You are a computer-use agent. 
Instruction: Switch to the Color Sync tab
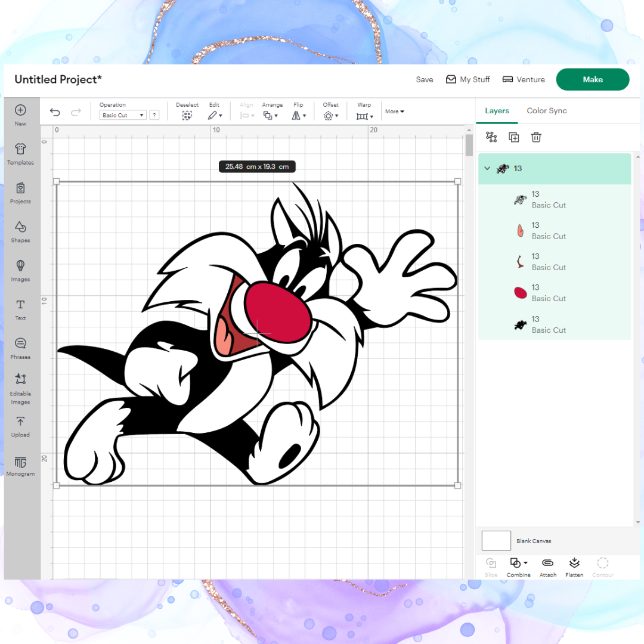click(547, 111)
